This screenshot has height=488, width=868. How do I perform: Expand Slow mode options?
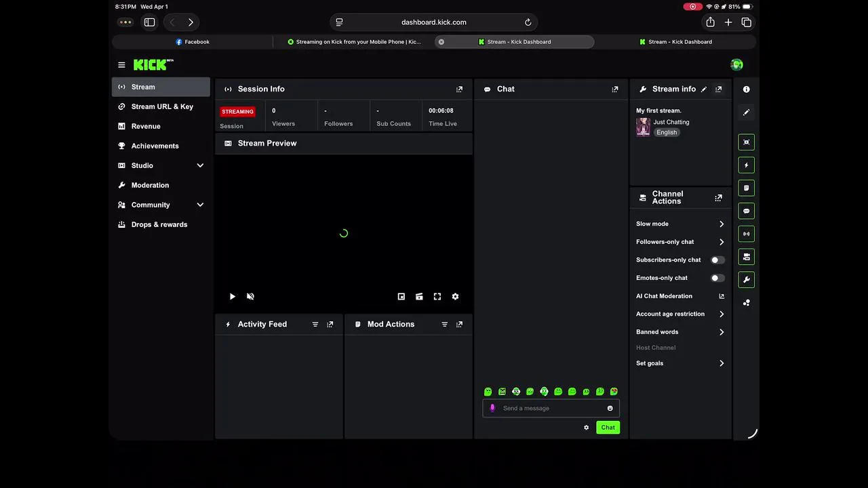[722, 224]
